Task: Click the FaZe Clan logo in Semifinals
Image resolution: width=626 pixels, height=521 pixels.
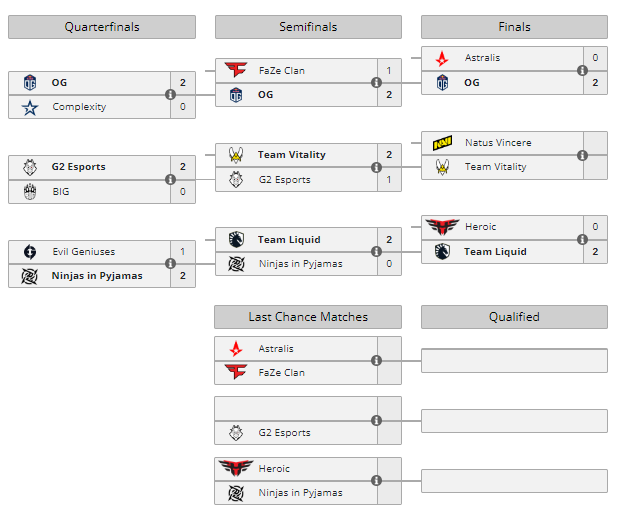Action: point(236,70)
